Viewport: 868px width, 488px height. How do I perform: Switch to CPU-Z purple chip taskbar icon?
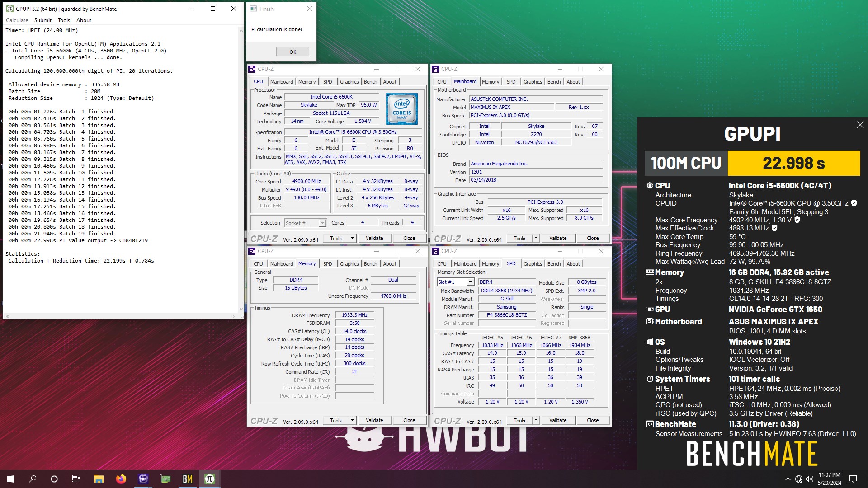click(x=143, y=479)
